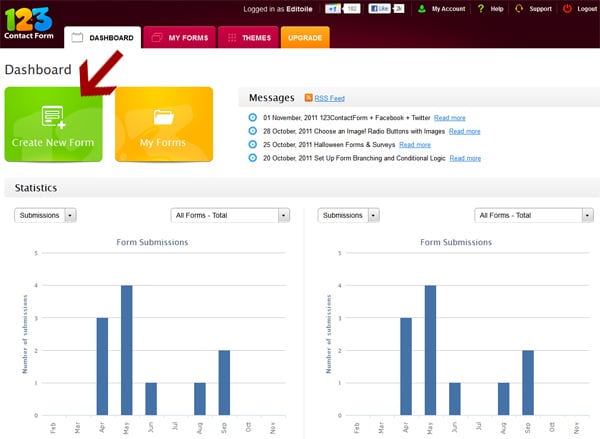Expand the left chart's All Forms - Total dropdown
This screenshot has height=439, width=600.
click(230, 215)
